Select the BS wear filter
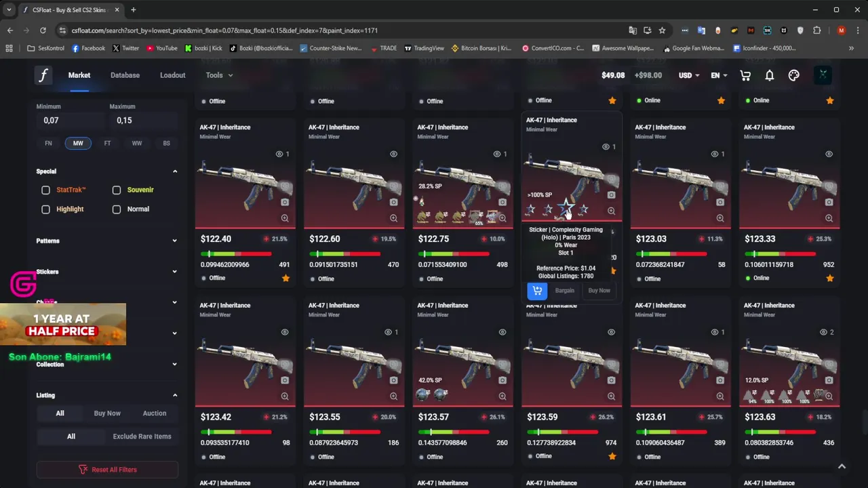The image size is (868, 488). tap(166, 143)
